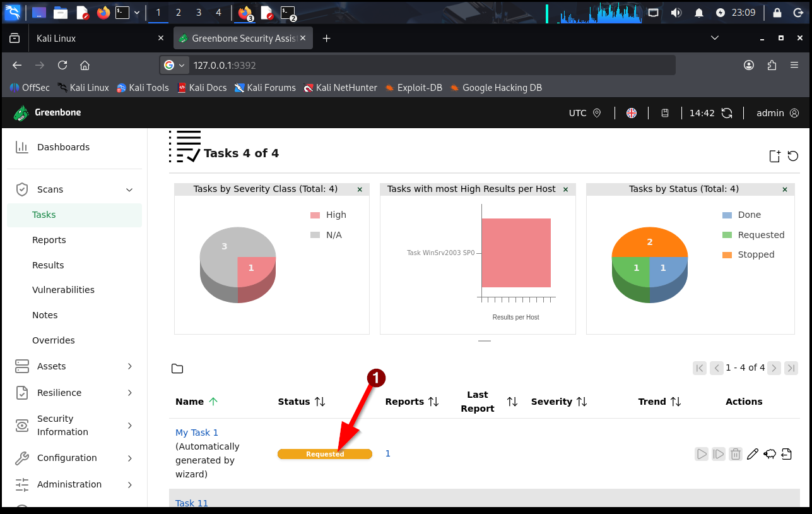Screen dimensions: 812x514
Task: Export My Task 1 using export icon
Action: point(786,454)
